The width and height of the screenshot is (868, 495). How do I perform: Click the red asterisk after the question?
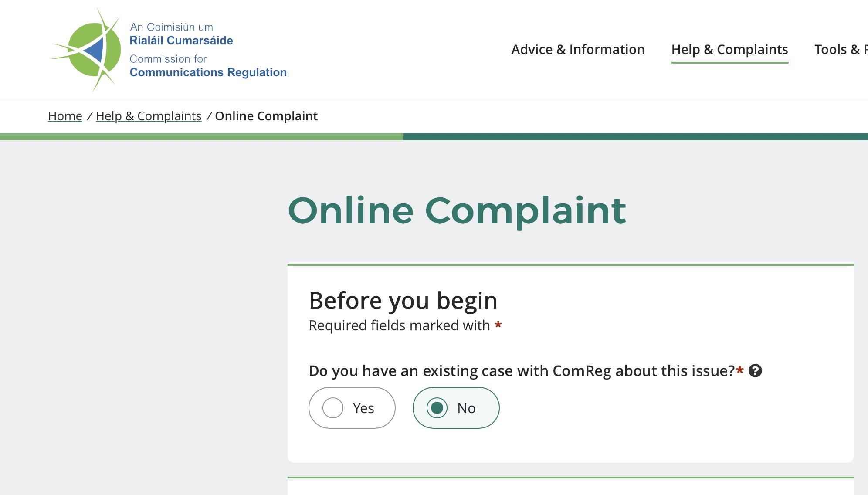coord(739,371)
